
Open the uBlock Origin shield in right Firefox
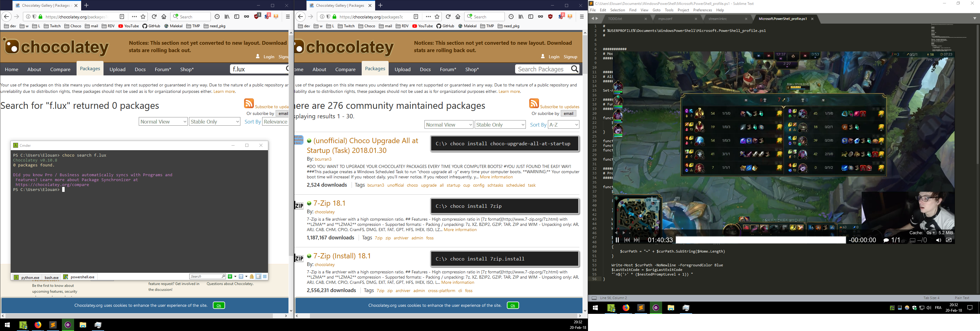click(x=551, y=17)
